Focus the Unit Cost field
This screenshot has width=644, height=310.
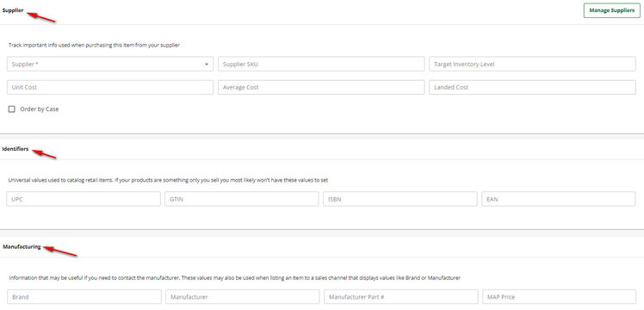[110, 88]
